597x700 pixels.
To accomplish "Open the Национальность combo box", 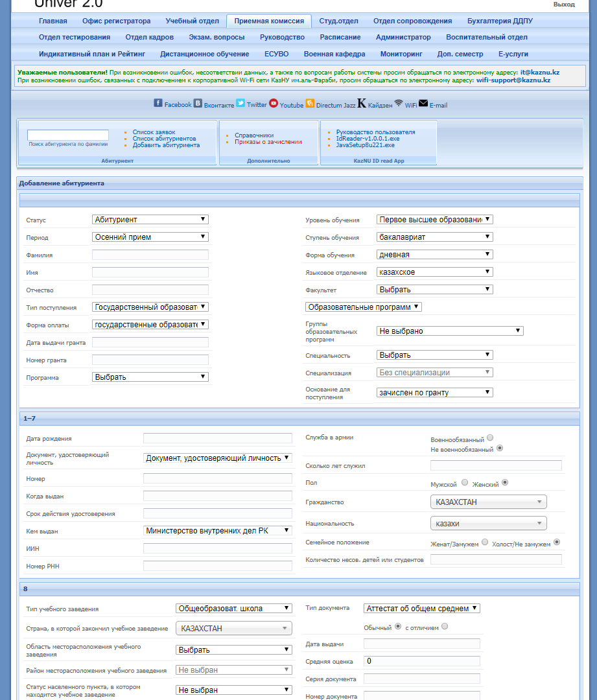I will point(489,523).
